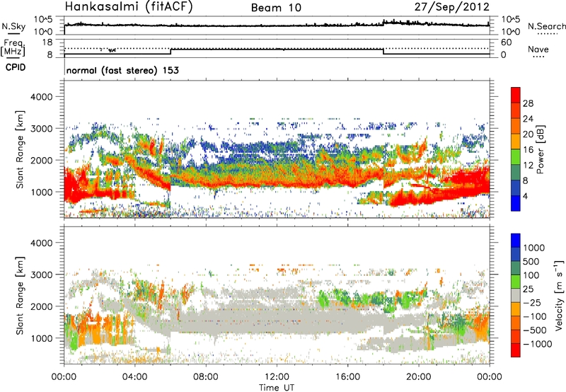Click the '16:00' time axis tick label
The image size is (566, 392).
point(347,377)
